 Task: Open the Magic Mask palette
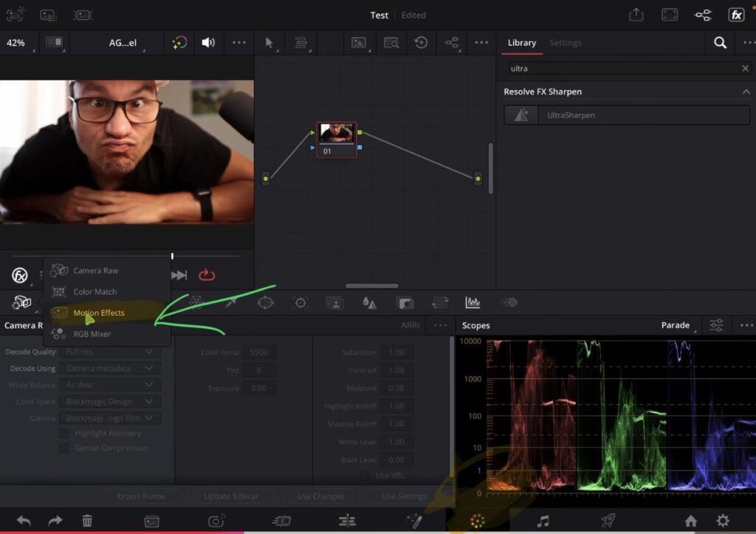[x=334, y=303]
